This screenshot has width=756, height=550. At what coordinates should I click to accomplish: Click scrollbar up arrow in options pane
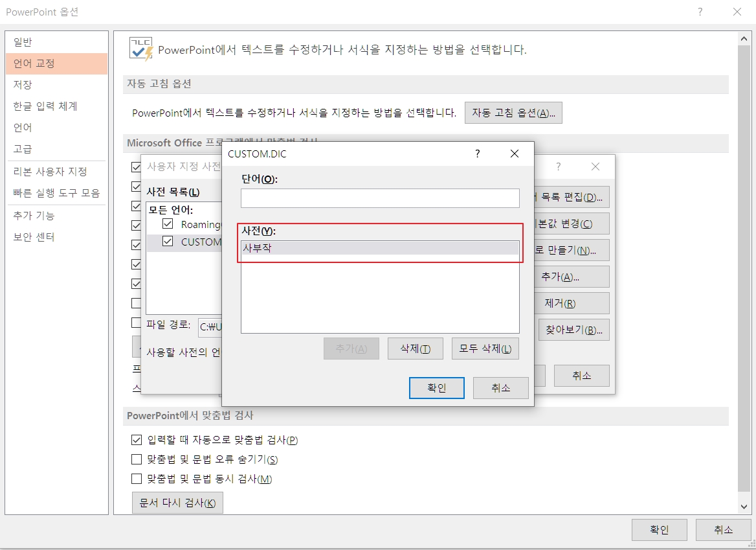click(x=744, y=38)
